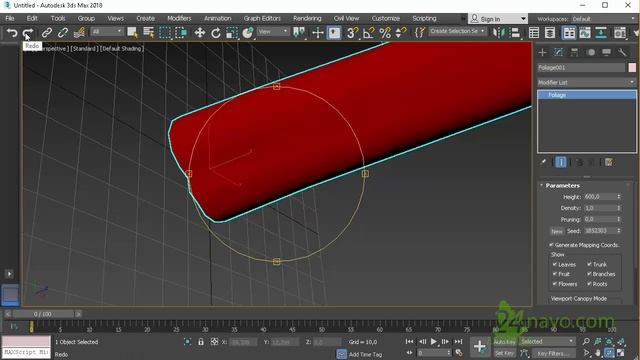Open Key Filters dialog

pyautogui.click(x=553, y=353)
